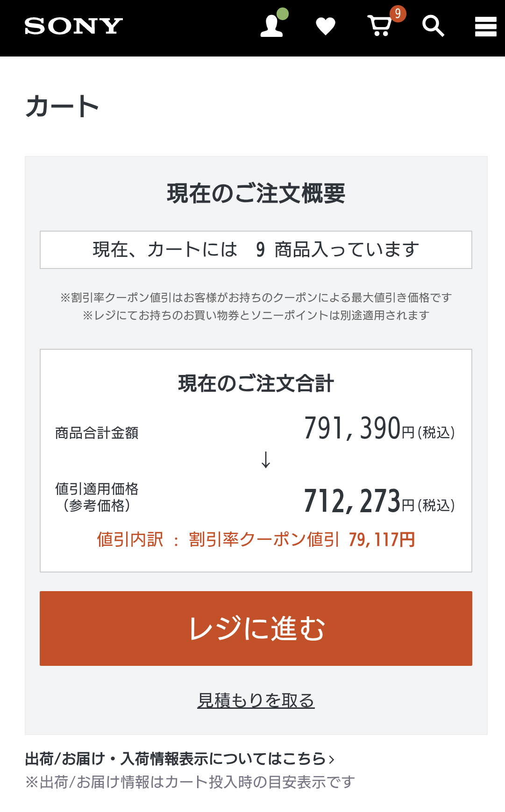Click the cart badge showing 9
The height and width of the screenshot is (812, 505).
click(x=398, y=14)
